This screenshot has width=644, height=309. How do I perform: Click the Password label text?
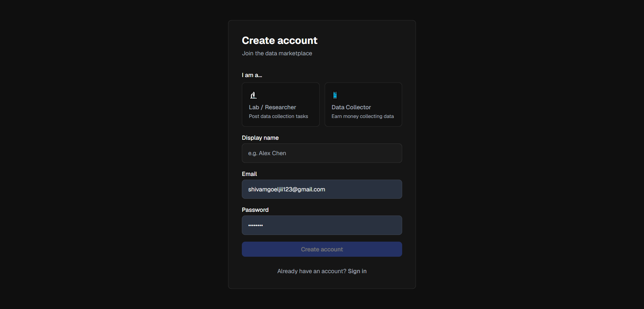click(255, 210)
